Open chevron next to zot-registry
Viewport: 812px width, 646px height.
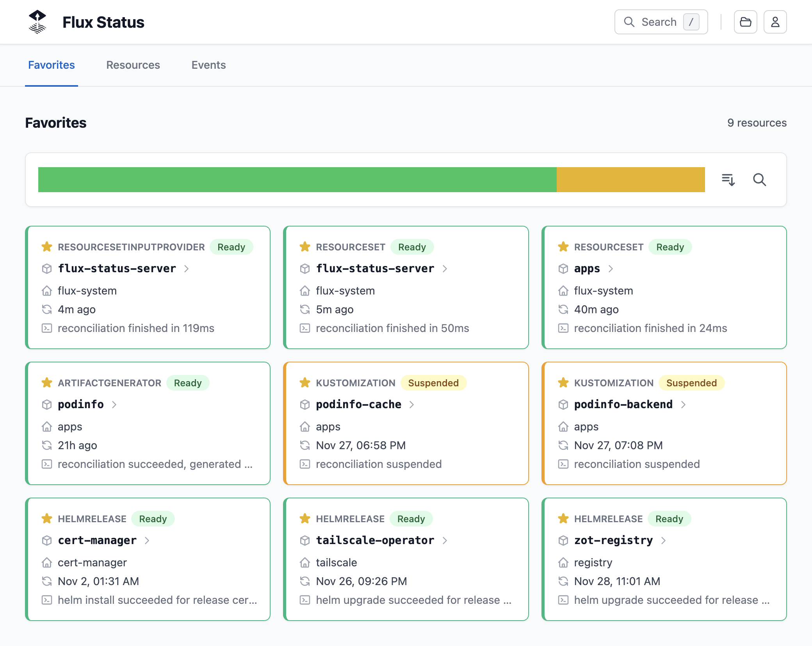point(663,541)
